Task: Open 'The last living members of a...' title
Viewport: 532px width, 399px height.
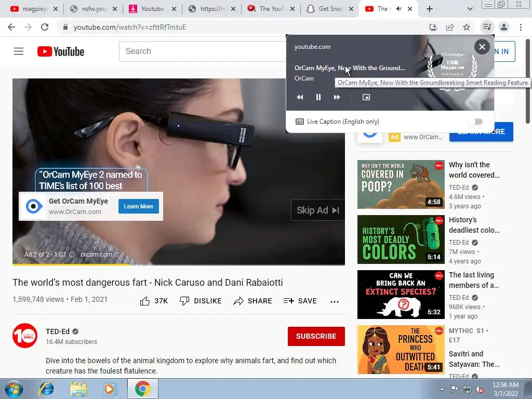Action: point(474,280)
